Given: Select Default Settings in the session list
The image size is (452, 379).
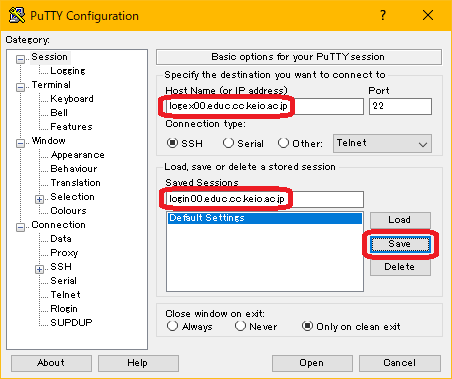Looking at the screenshot, I should pyautogui.click(x=265, y=218).
